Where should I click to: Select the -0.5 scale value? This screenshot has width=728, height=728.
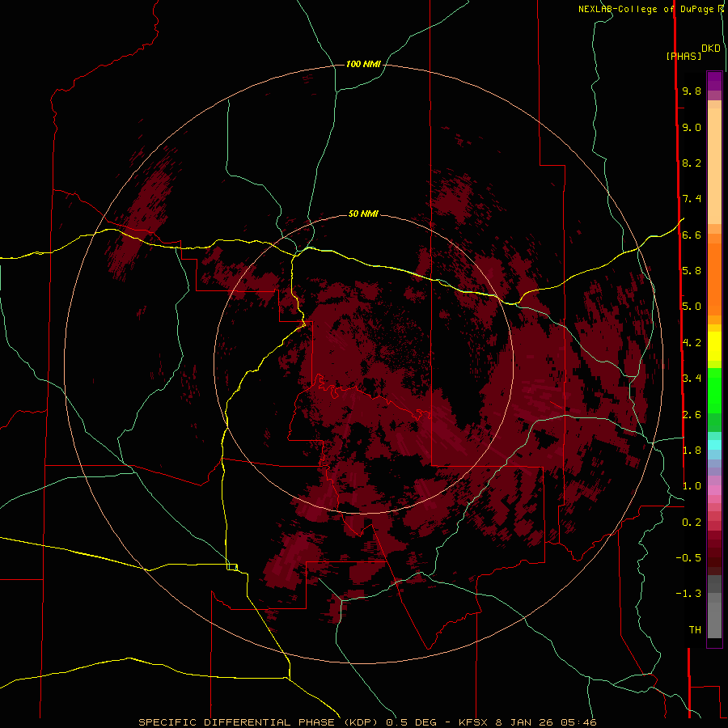[x=688, y=558]
